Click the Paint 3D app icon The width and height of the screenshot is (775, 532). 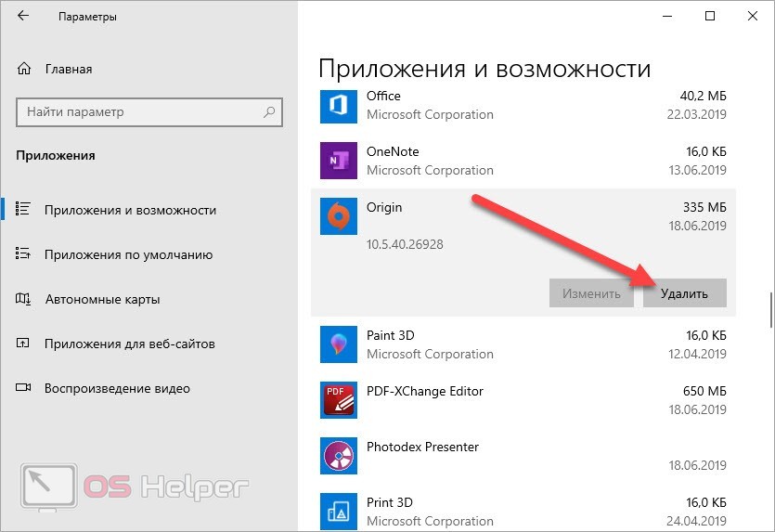[339, 344]
